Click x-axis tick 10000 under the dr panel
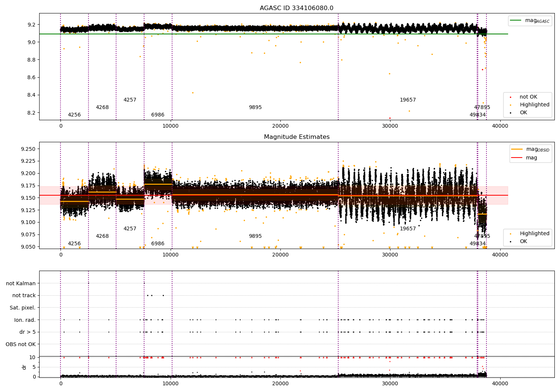This screenshot has height=392, width=560. pyautogui.click(x=171, y=383)
